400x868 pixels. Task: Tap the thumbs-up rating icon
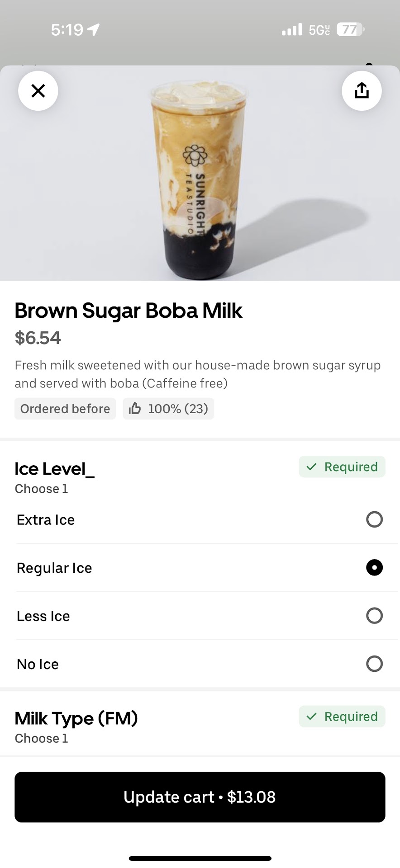click(x=135, y=409)
